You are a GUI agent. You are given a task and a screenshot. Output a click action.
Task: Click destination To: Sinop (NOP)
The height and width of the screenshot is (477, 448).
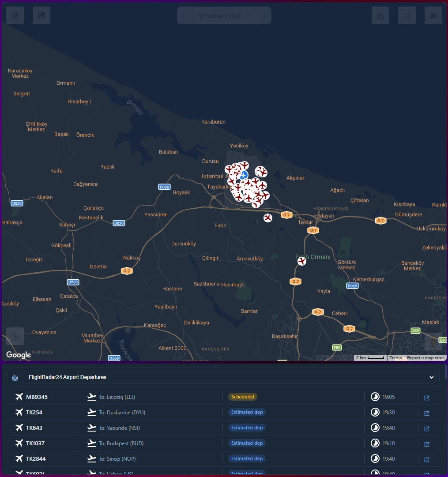point(117,459)
